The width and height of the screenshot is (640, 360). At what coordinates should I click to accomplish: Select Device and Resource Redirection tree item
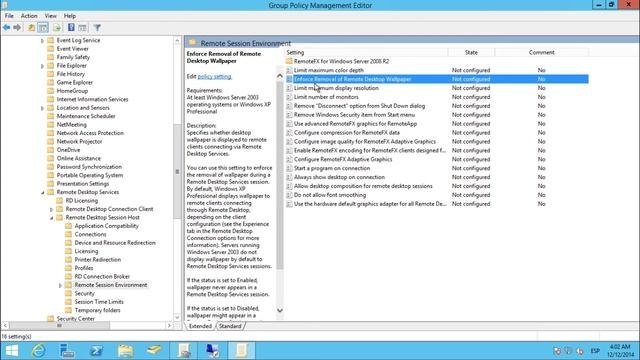115,243
